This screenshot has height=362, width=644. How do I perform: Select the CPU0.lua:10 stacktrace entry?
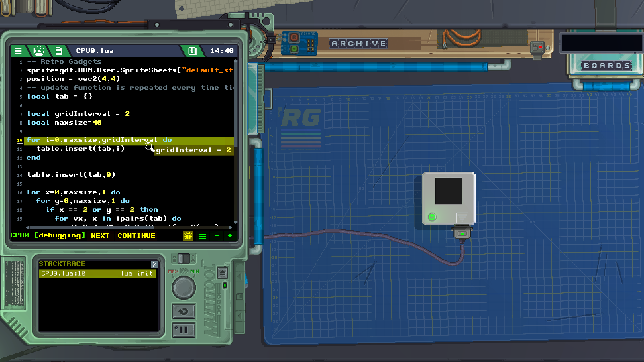(x=97, y=273)
